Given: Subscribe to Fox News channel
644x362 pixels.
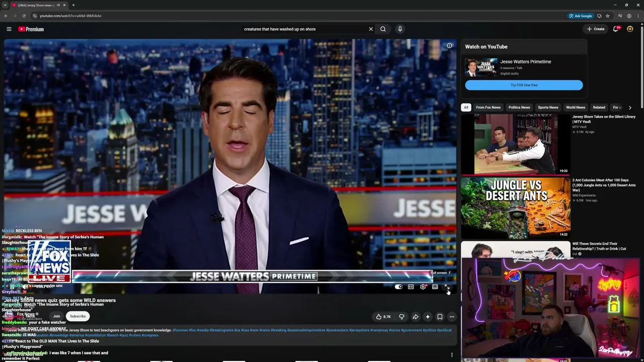Looking at the screenshot, I should [77, 316].
